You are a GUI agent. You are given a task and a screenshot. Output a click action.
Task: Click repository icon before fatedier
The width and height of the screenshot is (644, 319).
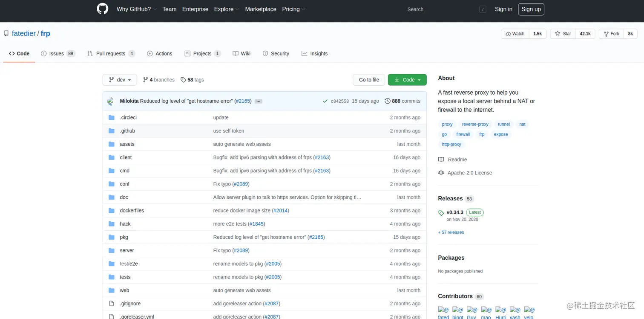click(x=6, y=33)
